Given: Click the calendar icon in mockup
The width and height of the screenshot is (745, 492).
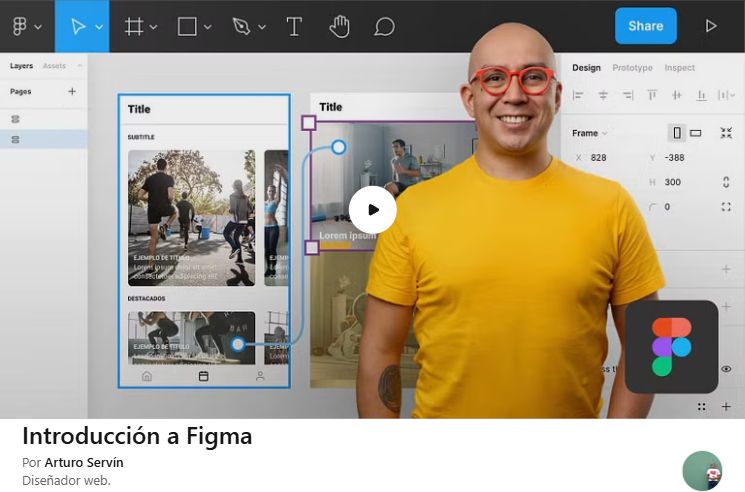Looking at the screenshot, I should coord(203,376).
